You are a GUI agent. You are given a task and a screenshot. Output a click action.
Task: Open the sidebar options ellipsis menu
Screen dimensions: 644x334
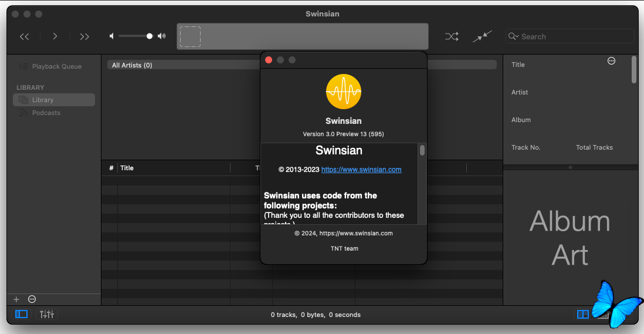[32, 299]
